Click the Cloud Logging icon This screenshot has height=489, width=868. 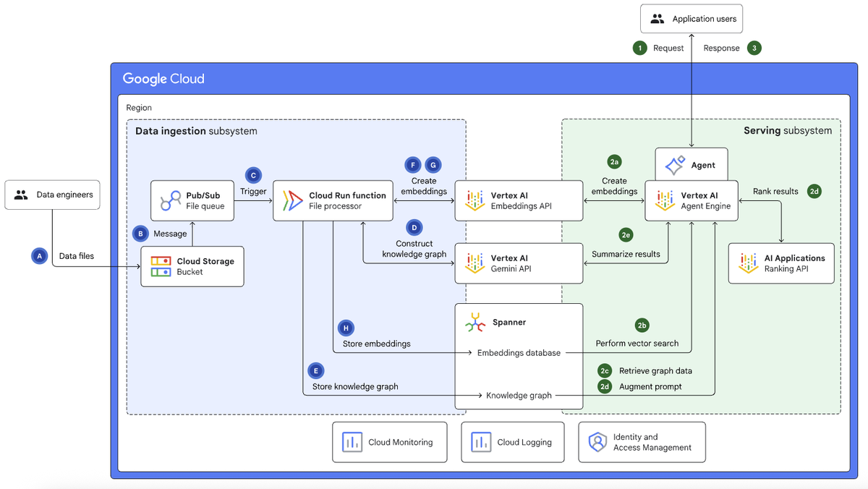(481, 442)
